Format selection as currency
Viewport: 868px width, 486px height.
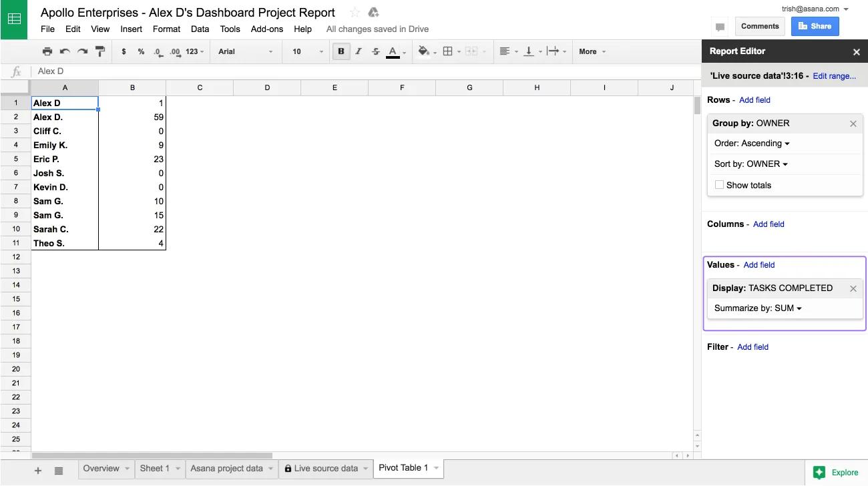[124, 51]
